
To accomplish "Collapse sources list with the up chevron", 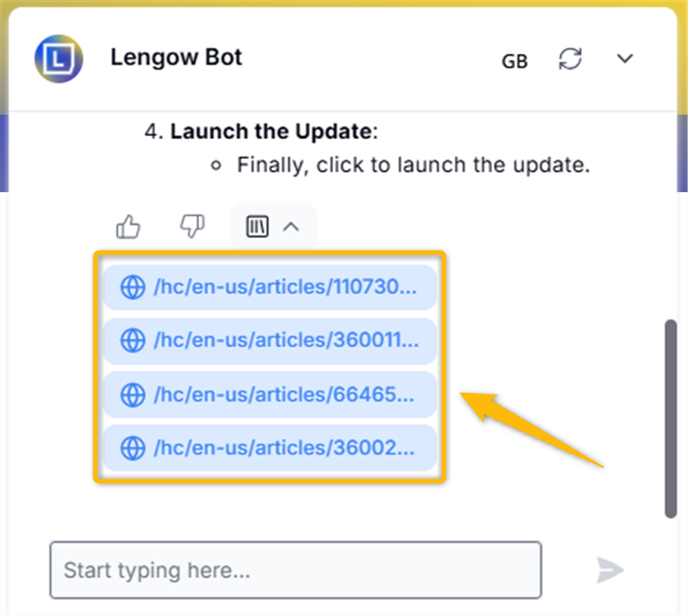I will point(291,227).
